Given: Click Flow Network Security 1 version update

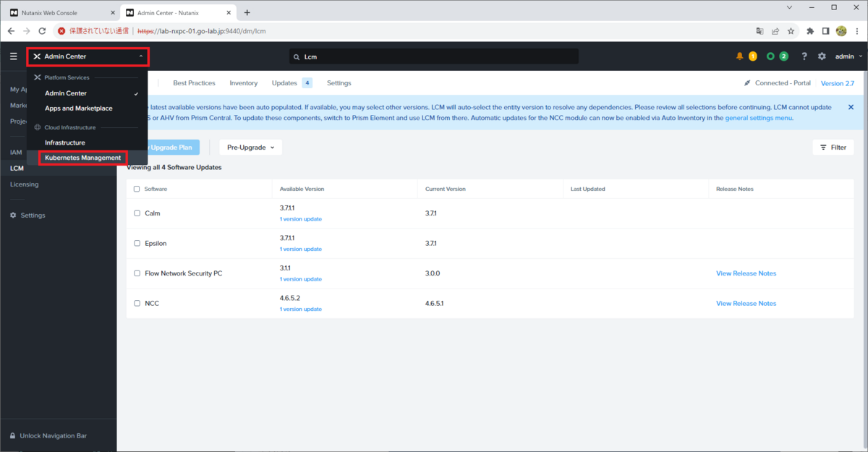Looking at the screenshot, I should coord(301,279).
